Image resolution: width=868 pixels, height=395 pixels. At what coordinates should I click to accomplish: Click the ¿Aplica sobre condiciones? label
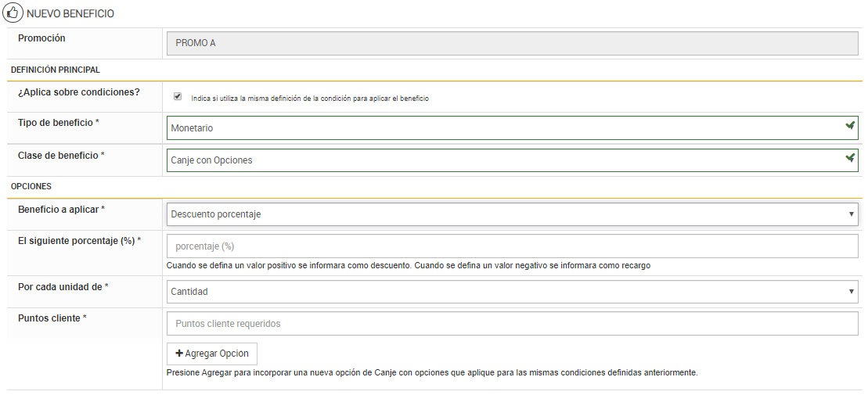pyautogui.click(x=78, y=92)
